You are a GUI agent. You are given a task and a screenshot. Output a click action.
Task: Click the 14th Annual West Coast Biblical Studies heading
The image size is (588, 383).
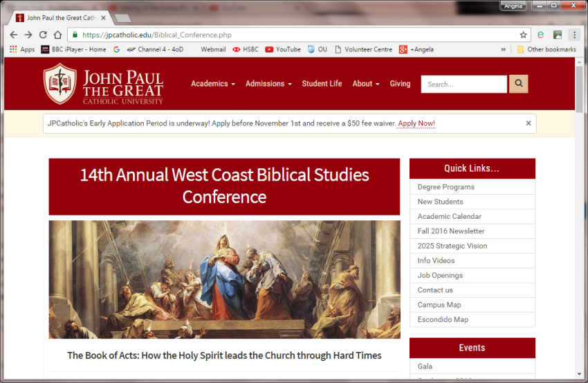[224, 186]
